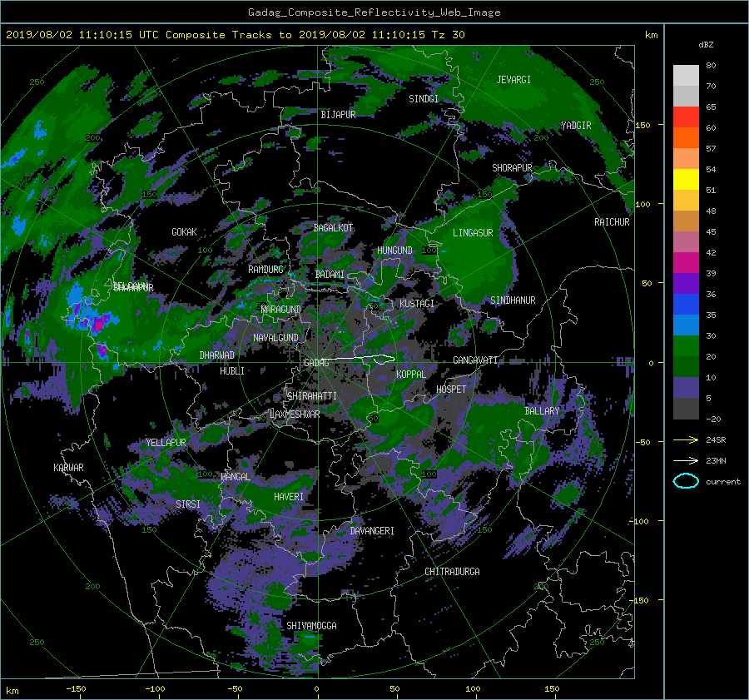Click the BAGALKOT city label
The image size is (749, 700).
333,228
